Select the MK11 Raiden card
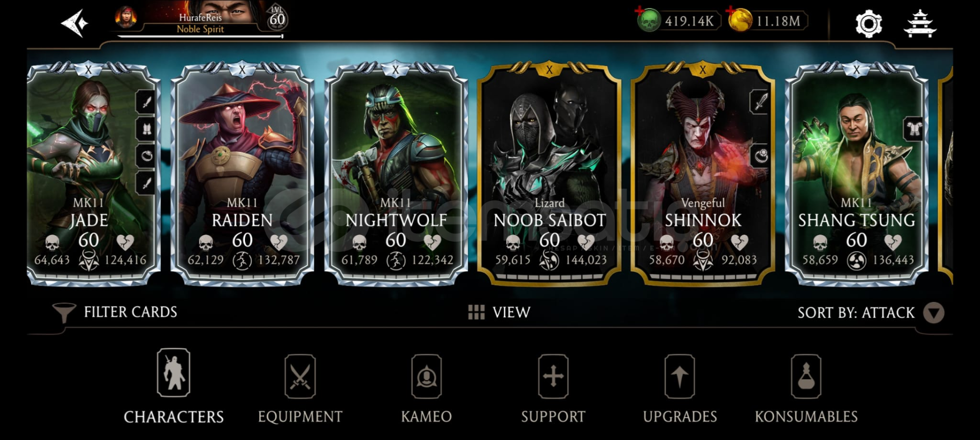The image size is (980, 440). click(x=242, y=173)
